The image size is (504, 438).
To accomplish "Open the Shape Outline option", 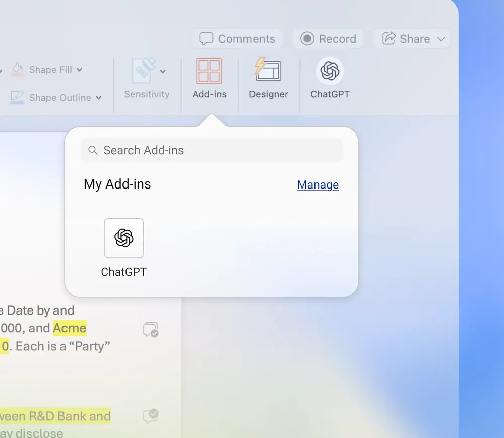I will [x=50, y=97].
